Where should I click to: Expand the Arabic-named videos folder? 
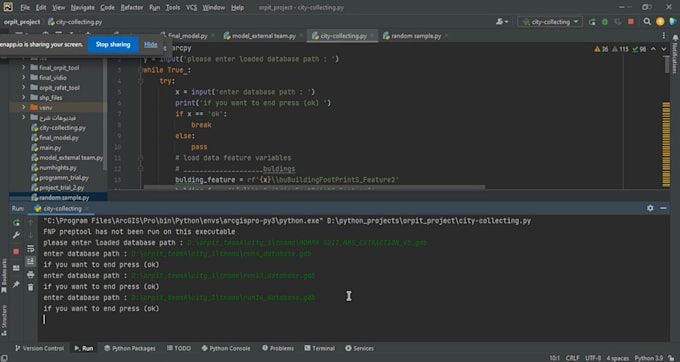click(x=24, y=117)
